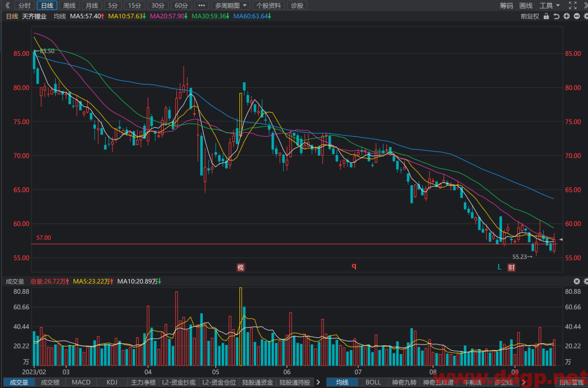Select the 成交量 indicator tab

(x=19, y=382)
